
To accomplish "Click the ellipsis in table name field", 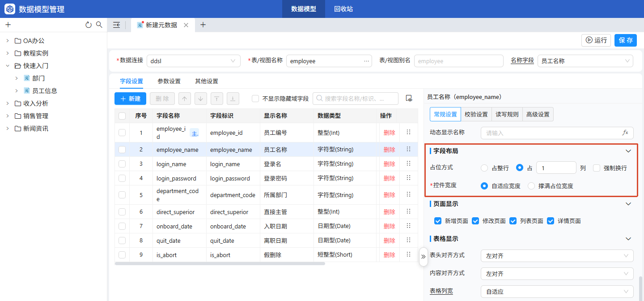I will [367, 61].
